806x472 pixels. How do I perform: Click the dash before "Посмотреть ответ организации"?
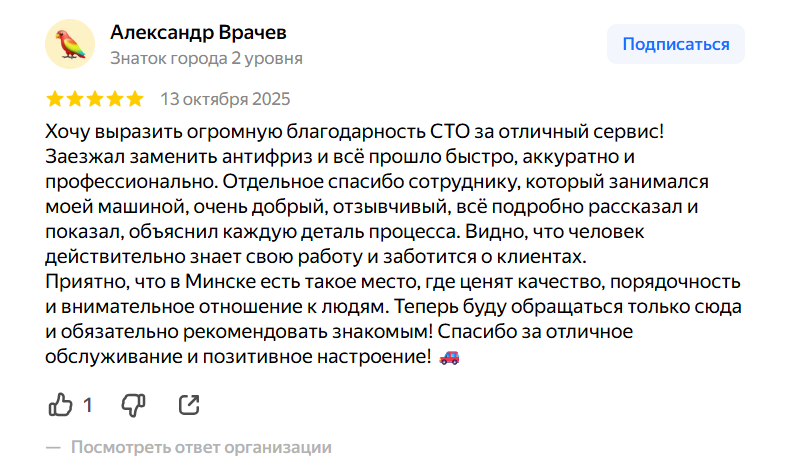(x=54, y=447)
